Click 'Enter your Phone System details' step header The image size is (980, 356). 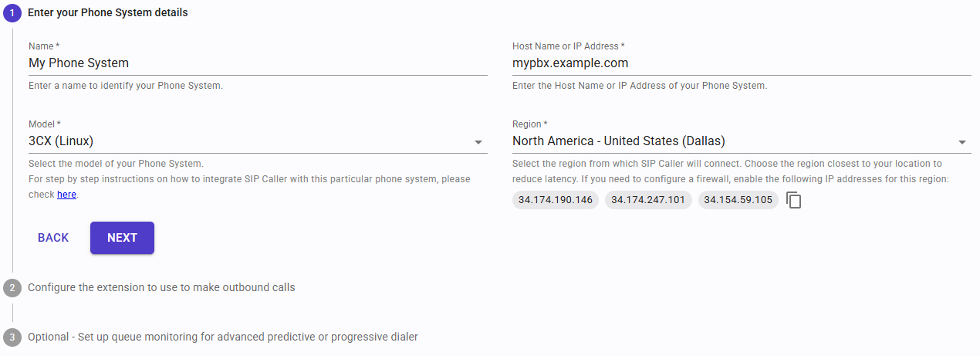(113, 12)
